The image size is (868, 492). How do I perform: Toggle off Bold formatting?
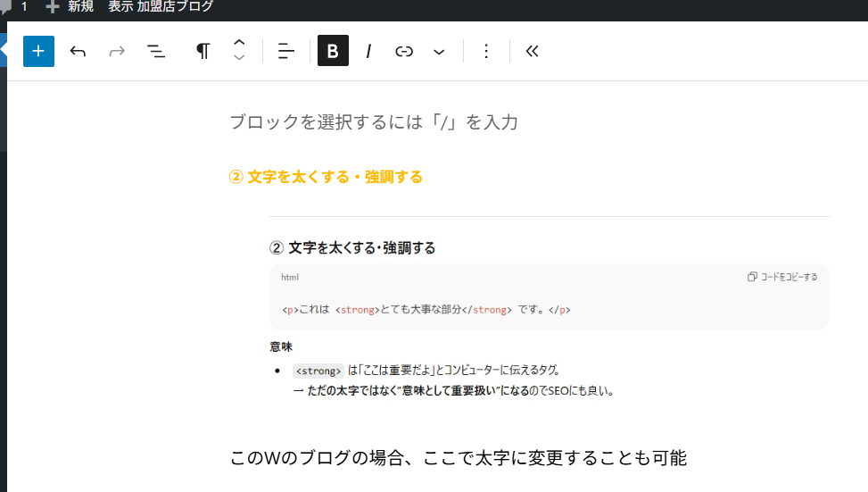tap(333, 52)
